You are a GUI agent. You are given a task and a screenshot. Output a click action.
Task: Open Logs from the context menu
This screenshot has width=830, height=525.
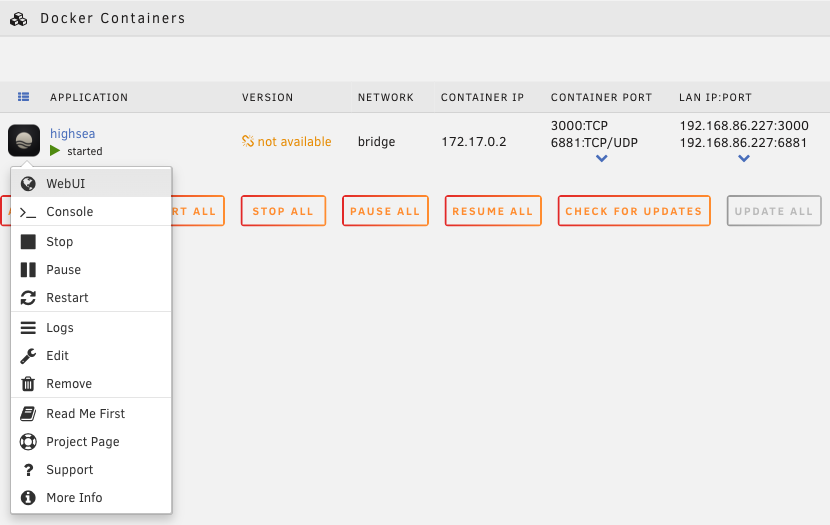click(x=91, y=328)
